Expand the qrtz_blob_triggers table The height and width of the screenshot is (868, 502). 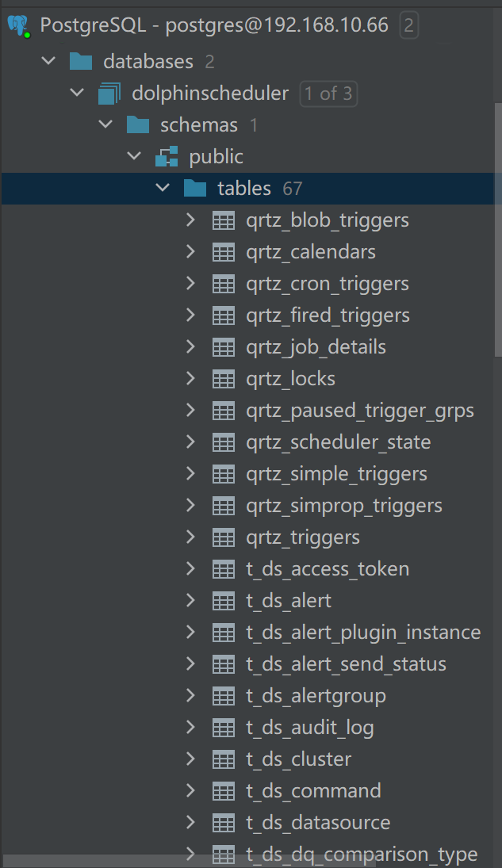[190, 220]
